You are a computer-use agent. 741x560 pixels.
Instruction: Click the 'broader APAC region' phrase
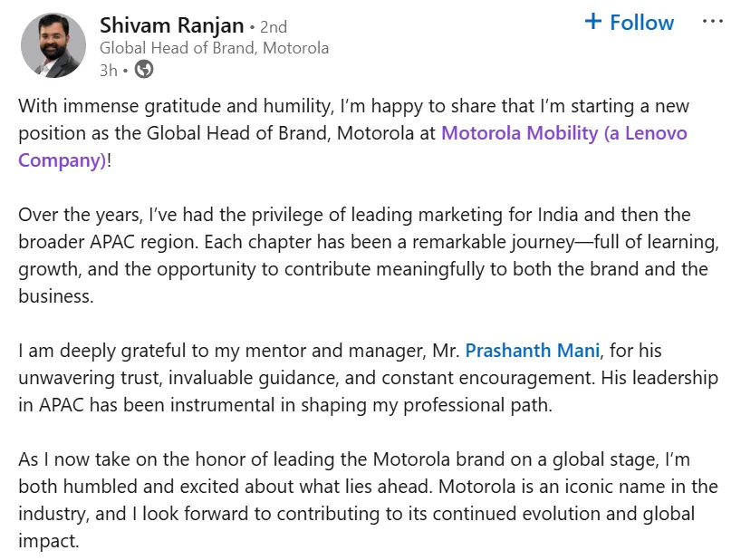108,242
